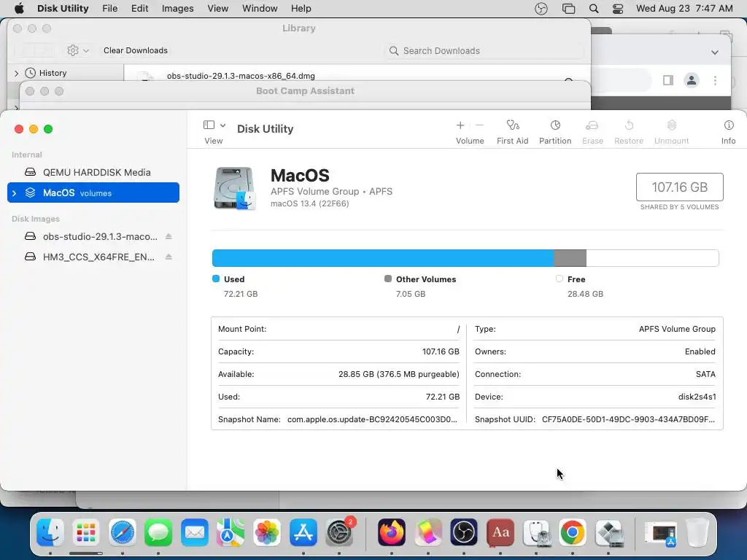Click the white Free bar segment
The width and height of the screenshot is (747, 560).
click(x=652, y=258)
